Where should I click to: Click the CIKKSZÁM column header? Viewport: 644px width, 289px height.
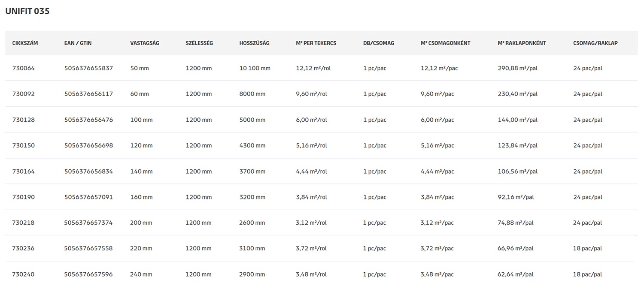point(25,43)
